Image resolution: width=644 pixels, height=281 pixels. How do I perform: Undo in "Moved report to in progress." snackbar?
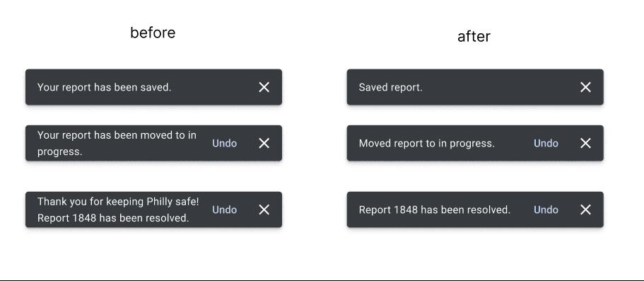tap(546, 143)
